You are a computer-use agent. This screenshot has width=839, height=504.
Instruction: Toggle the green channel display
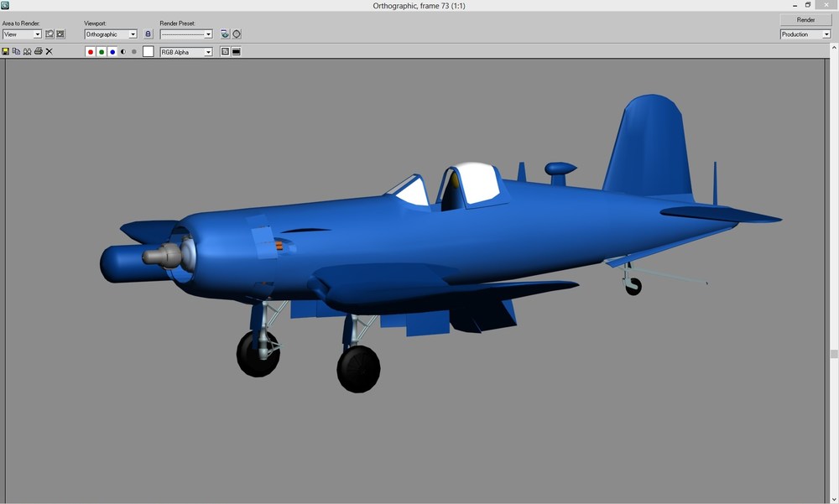pos(102,52)
